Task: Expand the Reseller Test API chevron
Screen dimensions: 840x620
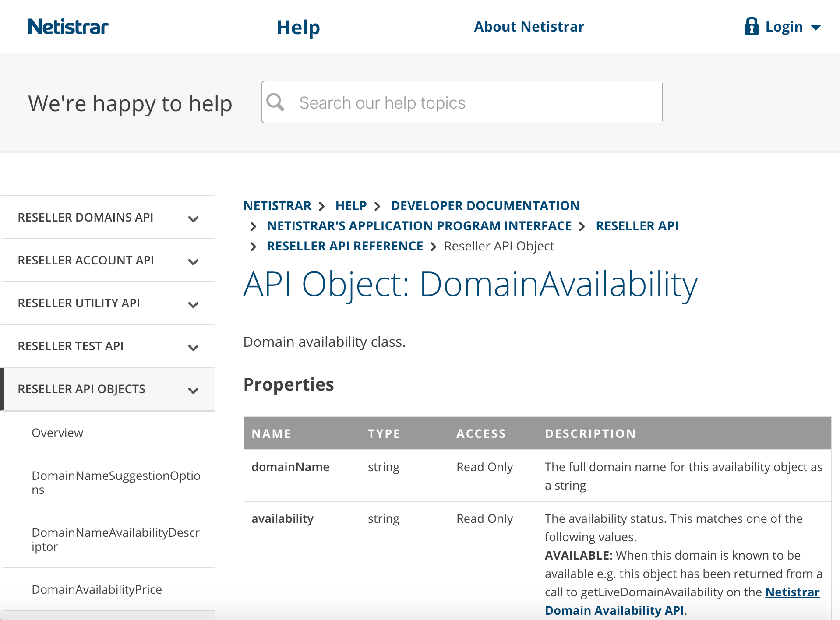Action: pyautogui.click(x=193, y=348)
